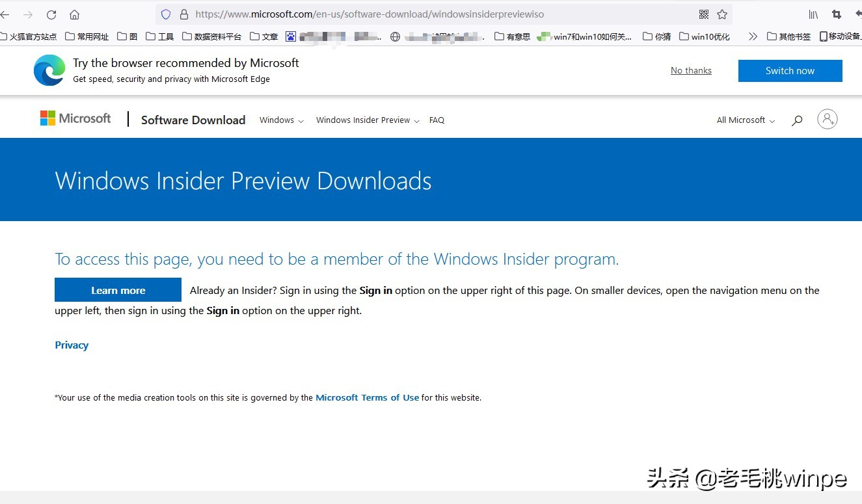Open the QR code icon in address bar
Screen dimensions: 862x504
(704, 14)
